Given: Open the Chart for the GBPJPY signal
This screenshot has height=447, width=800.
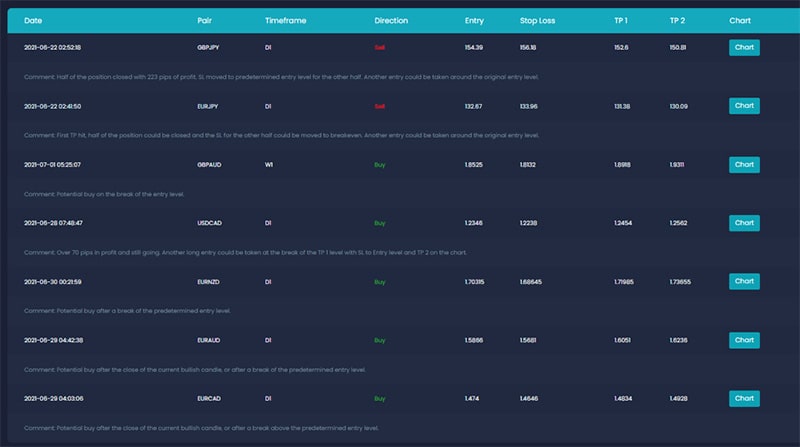Looking at the screenshot, I should (x=744, y=47).
